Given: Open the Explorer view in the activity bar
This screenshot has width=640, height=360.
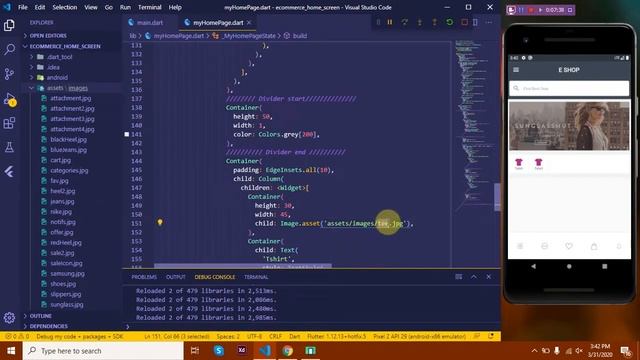Looking at the screenshot, I should click(x=9, y=25).
